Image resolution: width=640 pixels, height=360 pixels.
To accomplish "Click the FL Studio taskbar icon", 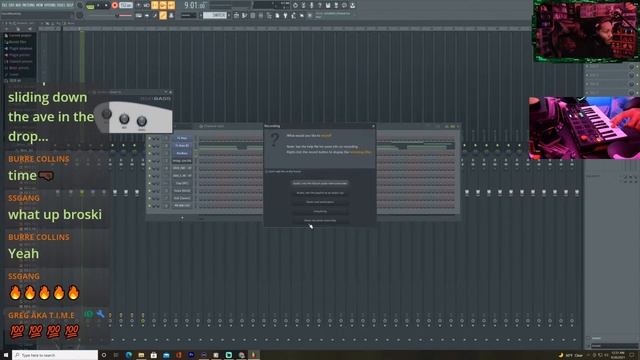I will [x=253, y=355].
